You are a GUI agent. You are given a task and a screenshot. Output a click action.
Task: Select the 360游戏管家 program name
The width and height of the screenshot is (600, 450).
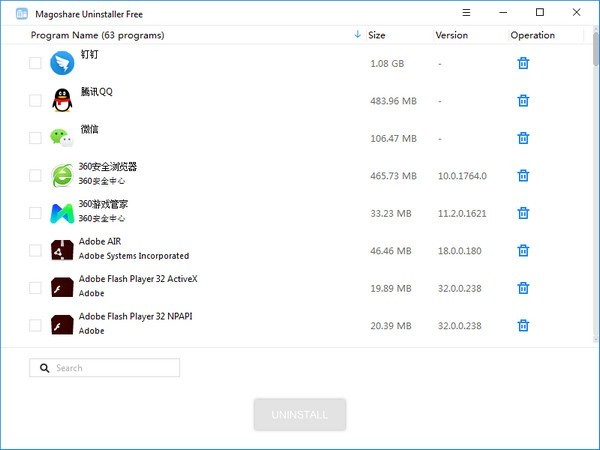pos(103,204)
